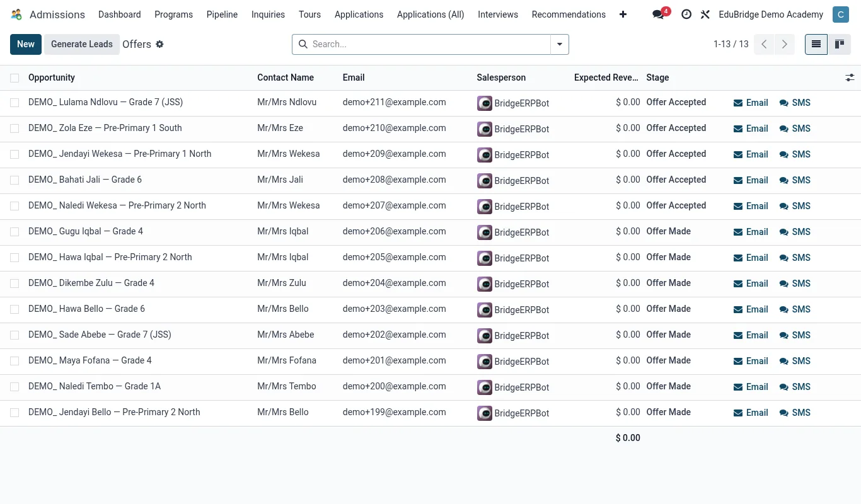Check the Gugu Iqbal row checkbox
861x504 pixels.
[14, 232]
